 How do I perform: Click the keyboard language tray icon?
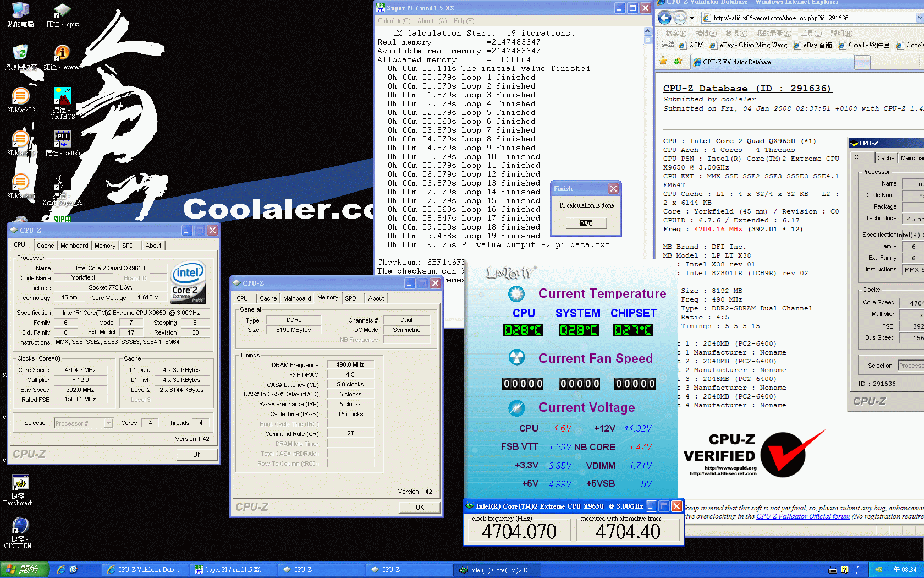point(833,570)
